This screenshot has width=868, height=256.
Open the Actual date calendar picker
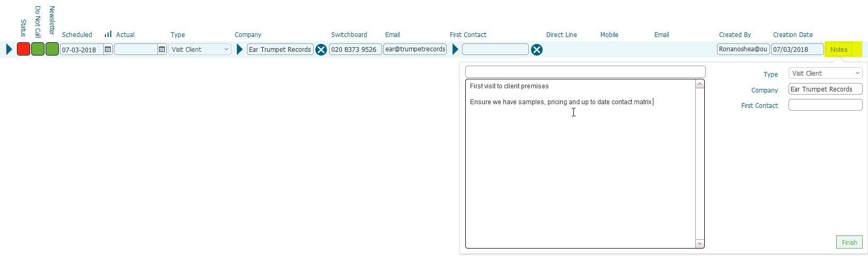162,49
